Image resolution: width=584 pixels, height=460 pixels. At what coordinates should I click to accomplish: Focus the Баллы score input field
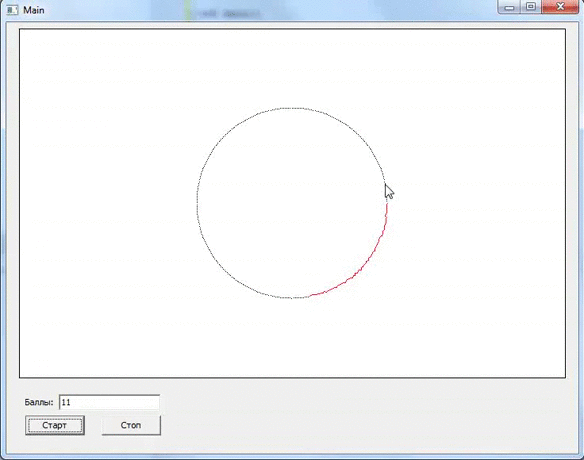tap(110, 402)
